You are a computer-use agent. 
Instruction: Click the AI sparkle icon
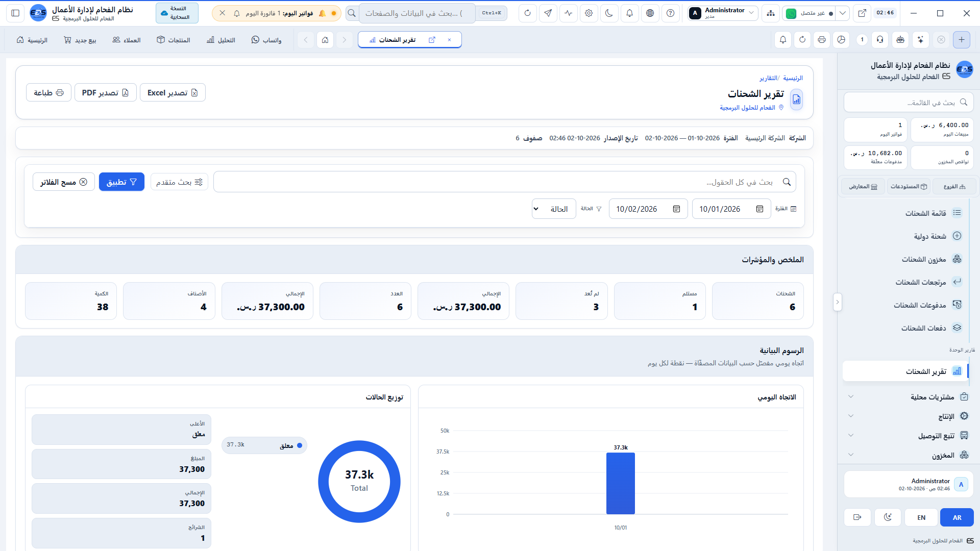point(920,39)
